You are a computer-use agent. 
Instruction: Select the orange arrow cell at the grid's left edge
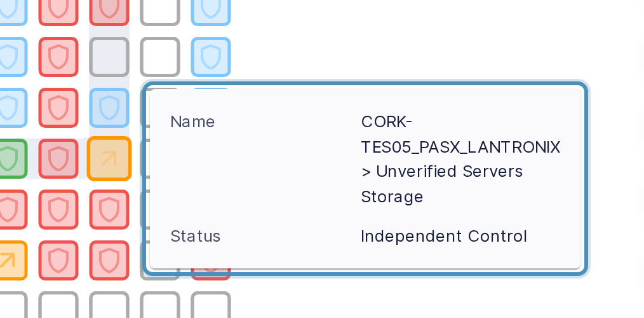point(8,260)
